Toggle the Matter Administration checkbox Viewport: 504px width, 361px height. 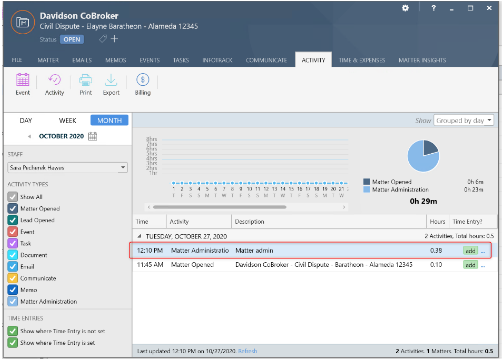coord(13,301)
